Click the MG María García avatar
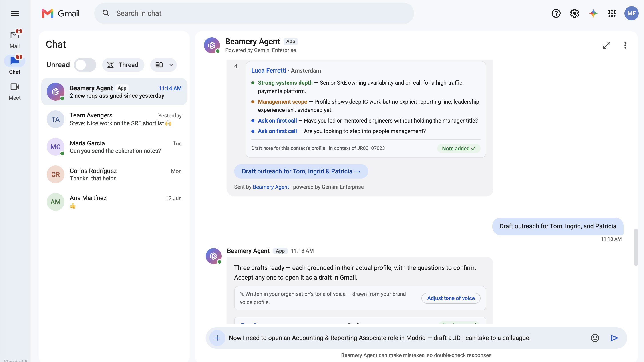The width and height of the screenshot is (644, 362). point(56,147)
